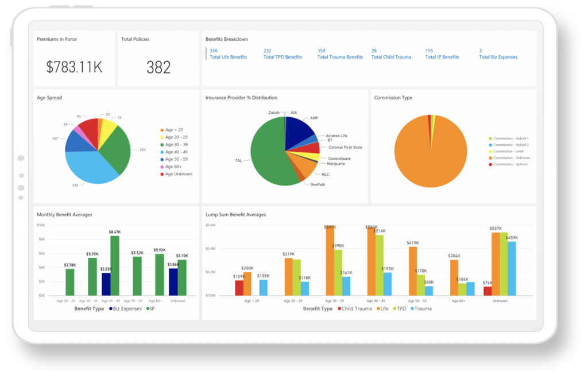
Task: Click the blue Trauma legend icon
Action: tap(411, 308)
